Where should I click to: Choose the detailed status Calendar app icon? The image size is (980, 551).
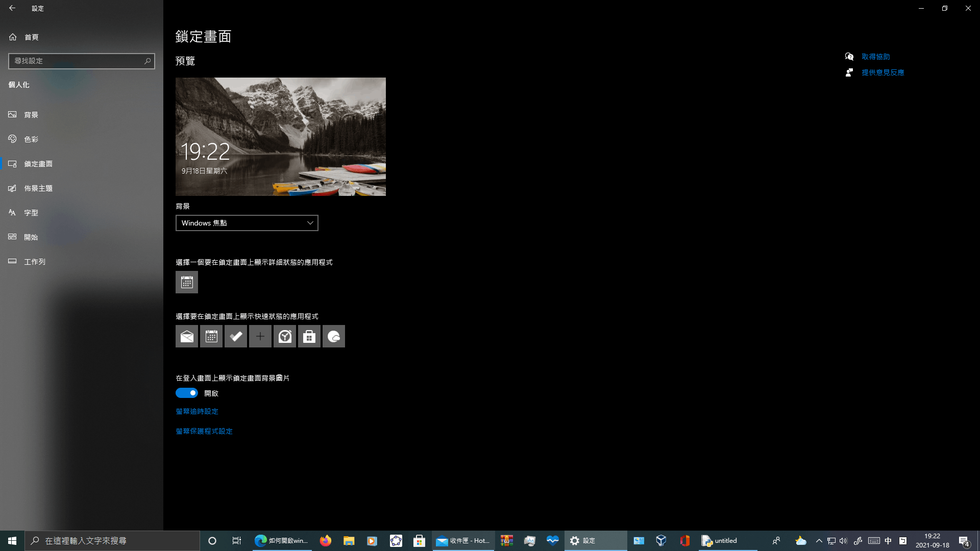(x=187, y=282)
